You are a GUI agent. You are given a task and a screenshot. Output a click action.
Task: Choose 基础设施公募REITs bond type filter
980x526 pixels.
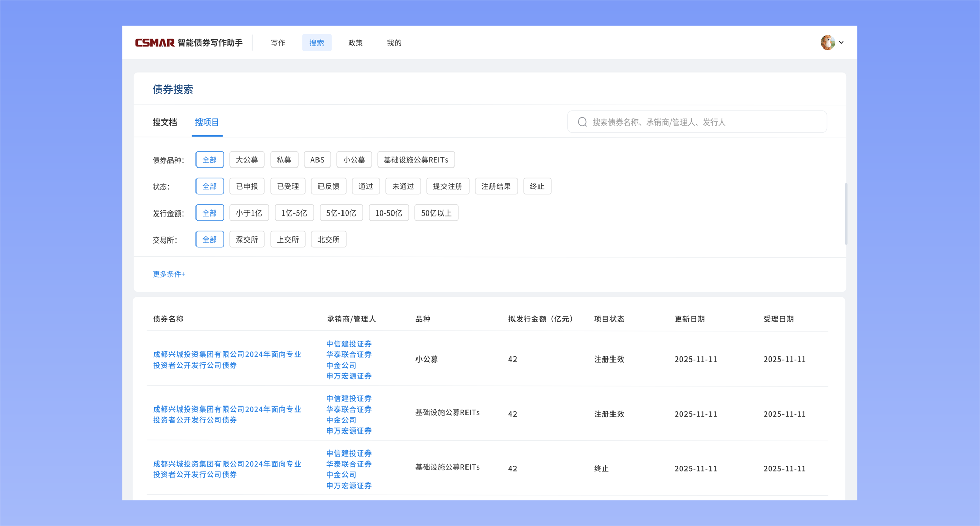(x=415, y=160)
